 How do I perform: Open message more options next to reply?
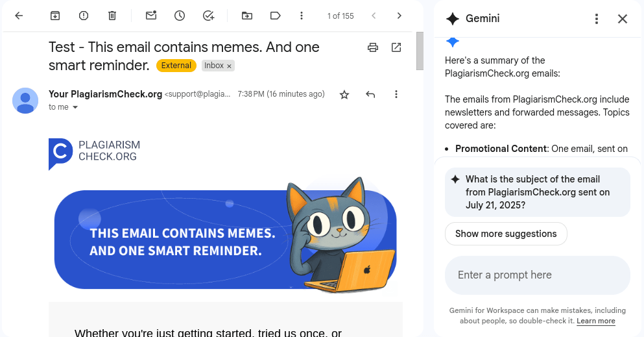(396, 95)
